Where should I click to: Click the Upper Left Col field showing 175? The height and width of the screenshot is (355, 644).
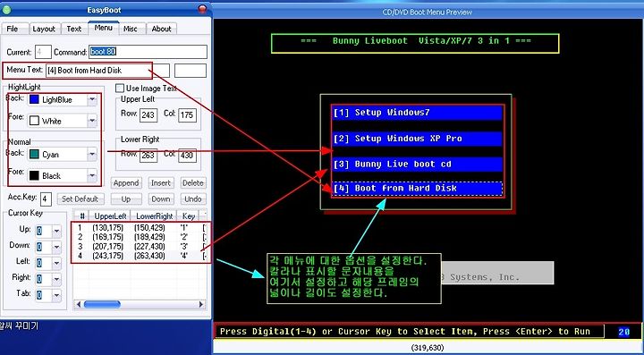click(x=187, y=115)
